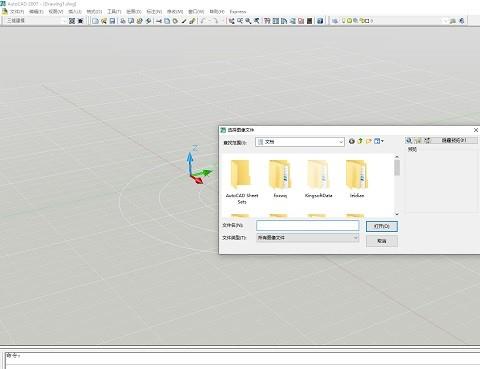Expand the 文件类型 file type dropdown

tap(356, 238)
